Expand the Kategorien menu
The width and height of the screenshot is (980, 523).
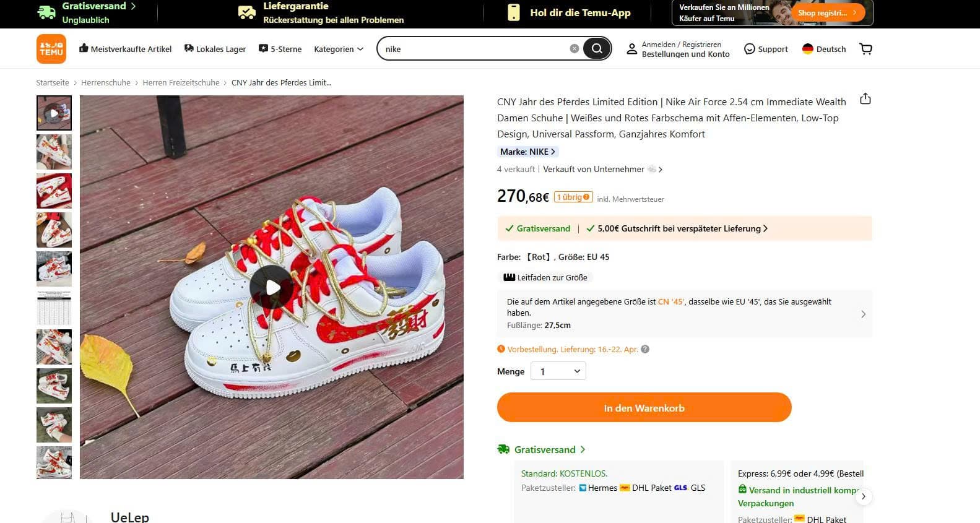click(x=339, y=49)
